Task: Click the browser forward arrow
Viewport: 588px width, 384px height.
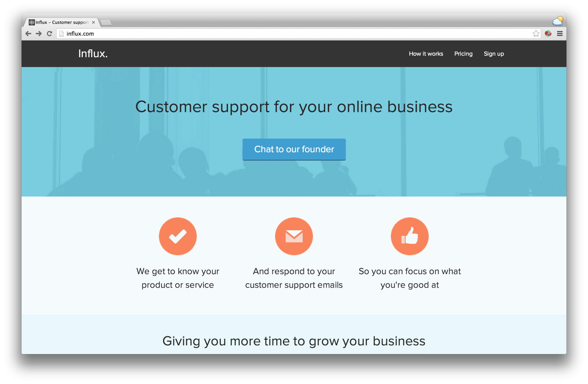Action: tap(39, 34)
